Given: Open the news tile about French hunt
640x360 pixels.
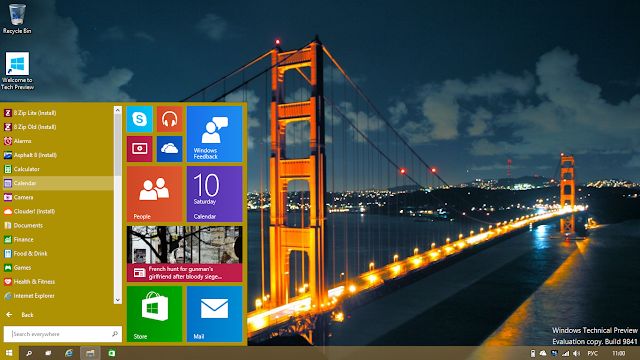Looking at the screenshot, I should click(184, 254).
